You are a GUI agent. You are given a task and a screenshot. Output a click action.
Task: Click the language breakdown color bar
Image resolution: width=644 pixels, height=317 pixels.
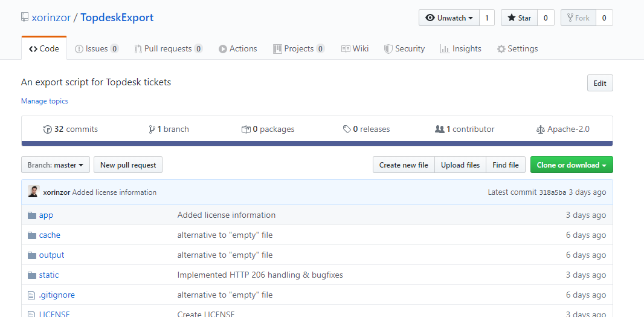click(317, 143)
